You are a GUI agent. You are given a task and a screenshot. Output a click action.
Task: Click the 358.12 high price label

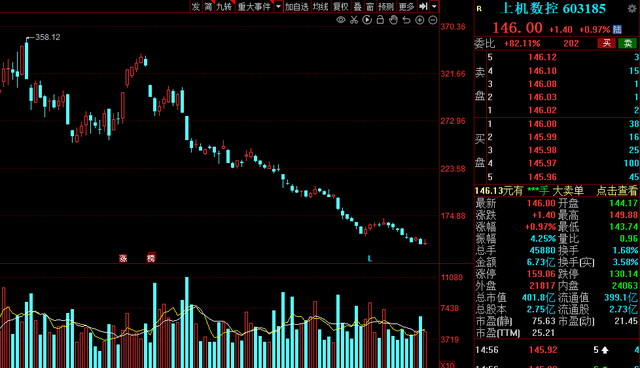pos(48,37)
